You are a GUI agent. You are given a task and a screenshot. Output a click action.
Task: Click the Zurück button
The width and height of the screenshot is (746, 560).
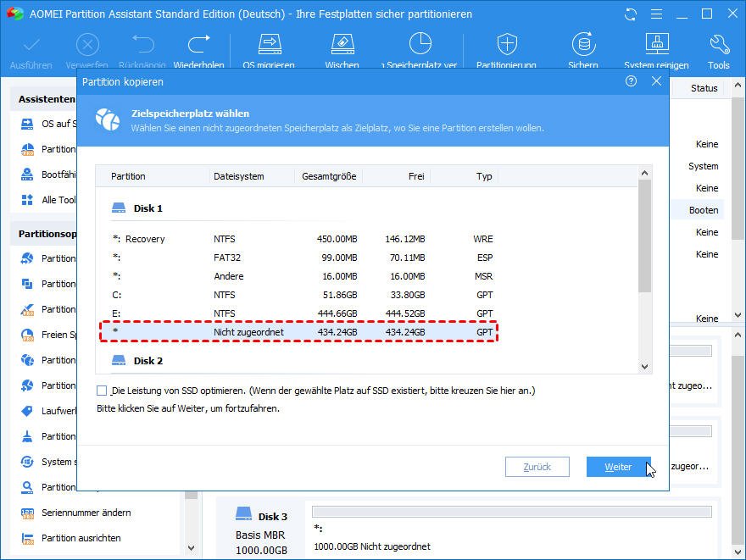(x=537, y=467)
